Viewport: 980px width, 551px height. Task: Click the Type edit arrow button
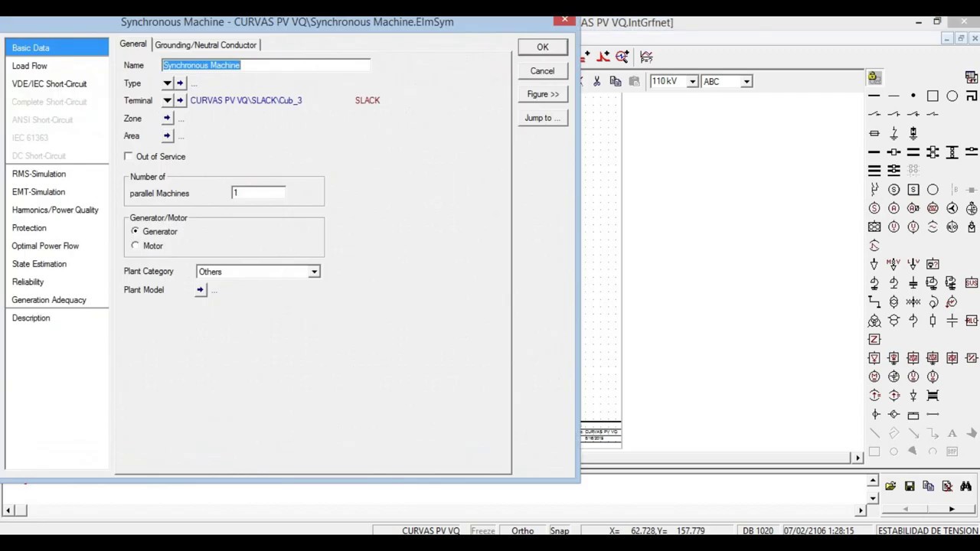(180, 83)
